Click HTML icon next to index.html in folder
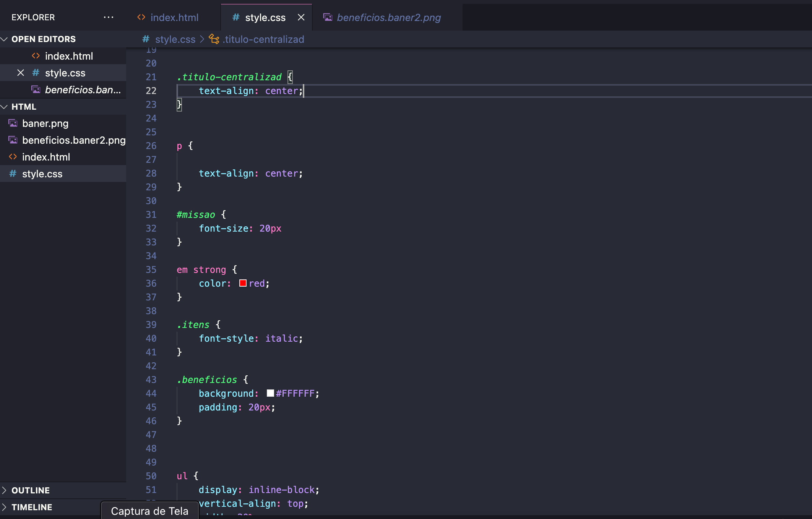 13,157
